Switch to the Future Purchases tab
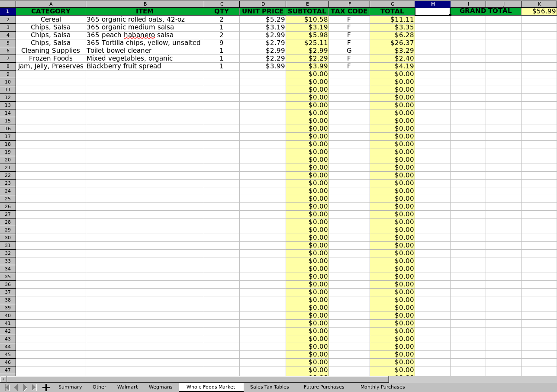Image resolution: width=557 pixels, height=392 pixels. coord(324,387)
